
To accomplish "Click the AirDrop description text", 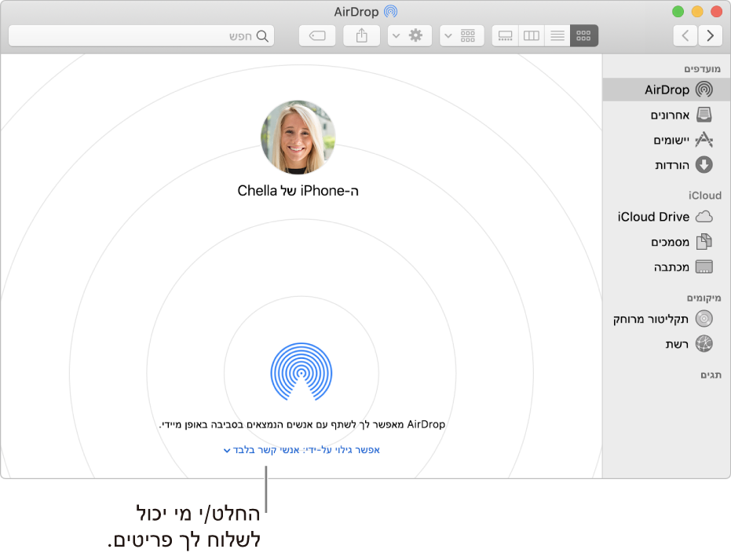I will click(302, 424).
